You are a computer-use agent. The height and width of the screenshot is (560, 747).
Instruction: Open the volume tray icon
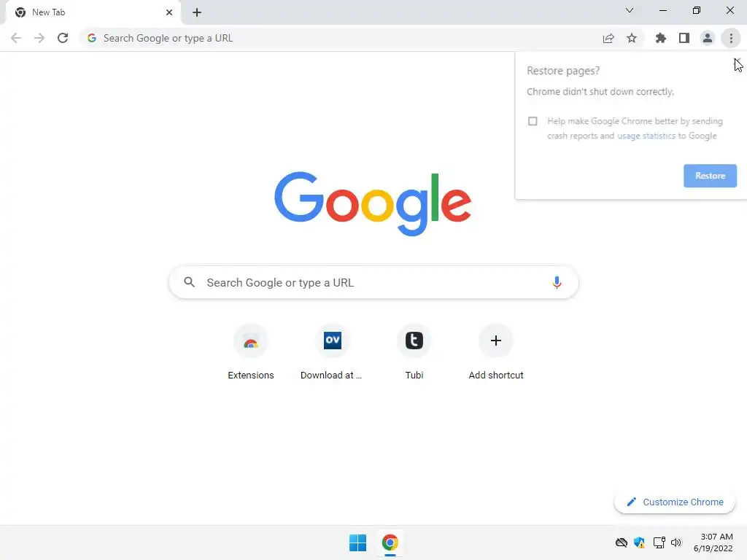[676, 542]
